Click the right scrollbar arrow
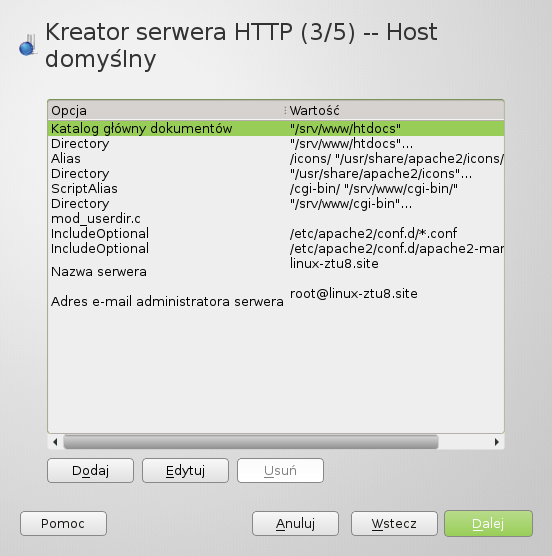This screenshot has height=556, width=552. [497, 442]
